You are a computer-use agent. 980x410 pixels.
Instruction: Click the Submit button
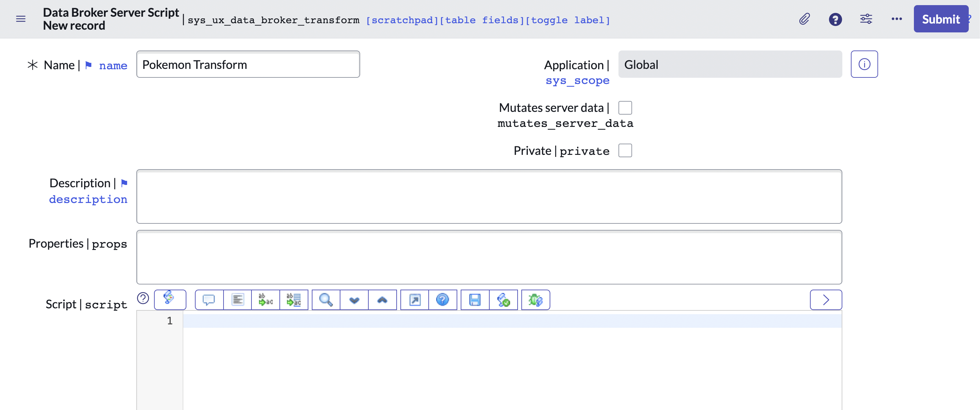(940, 19)
